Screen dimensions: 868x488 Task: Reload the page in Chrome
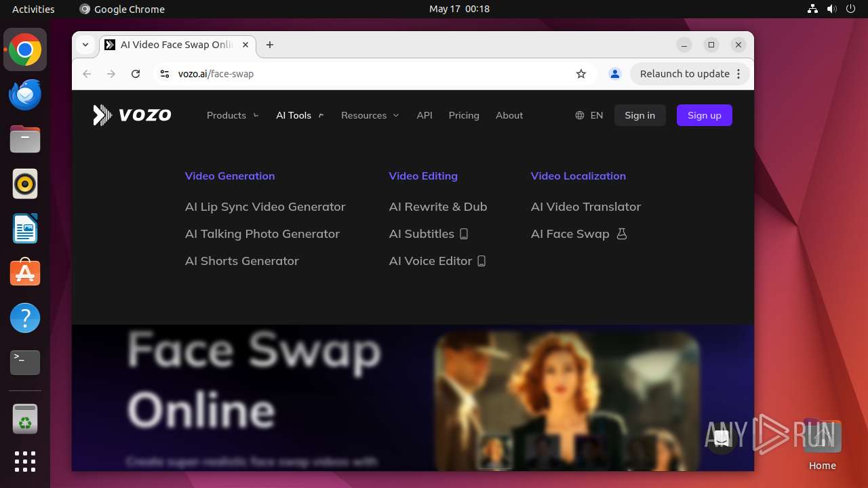[136, 74]
